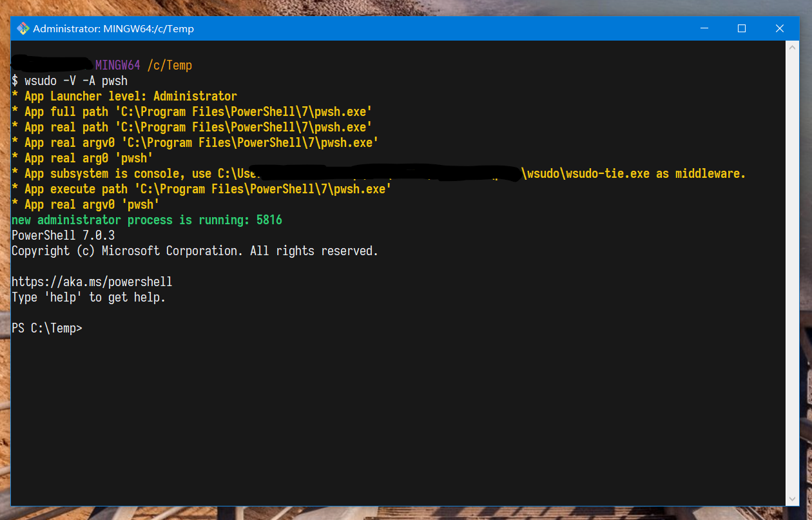Click the Git Bash icon in title bar
Screen dimensions: 812x520
[x=23, y=28]
